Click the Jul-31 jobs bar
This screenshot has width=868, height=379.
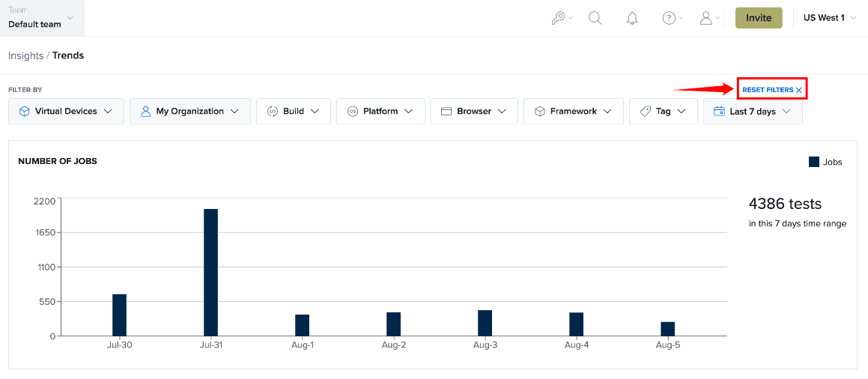[211, 272]
